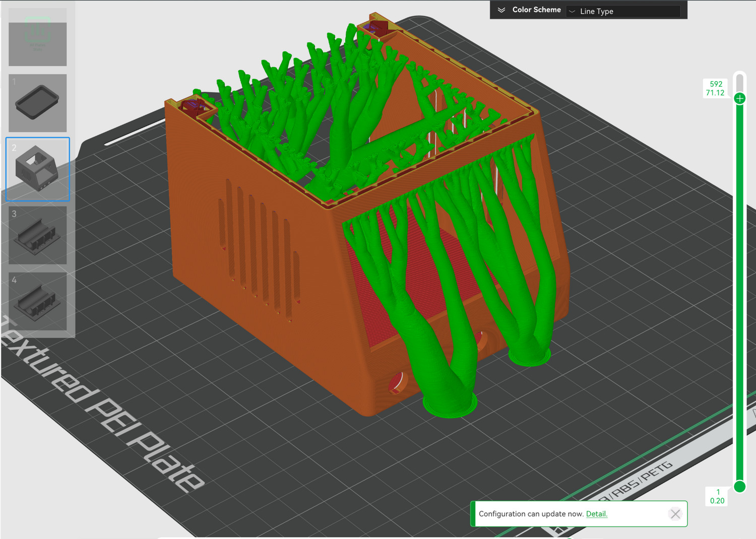756x539 pixels.
Task: Click the Configuration can update now message
Action: (531, 514)
